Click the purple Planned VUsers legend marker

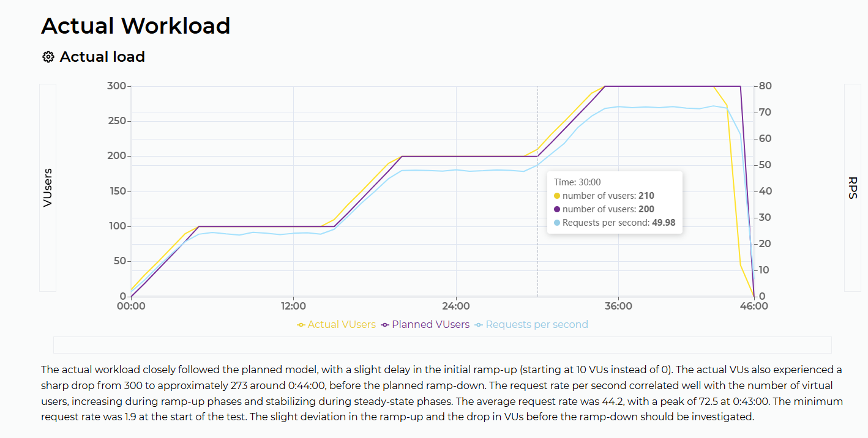[385, 325]
